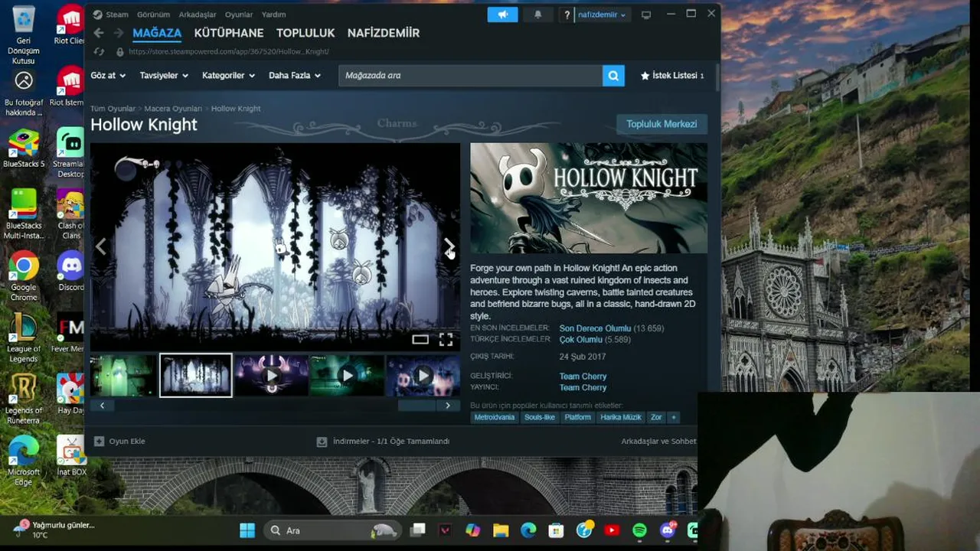Click the Harika Müzik tag
This screenshot has width=980, height=551.
pos(621,417)
